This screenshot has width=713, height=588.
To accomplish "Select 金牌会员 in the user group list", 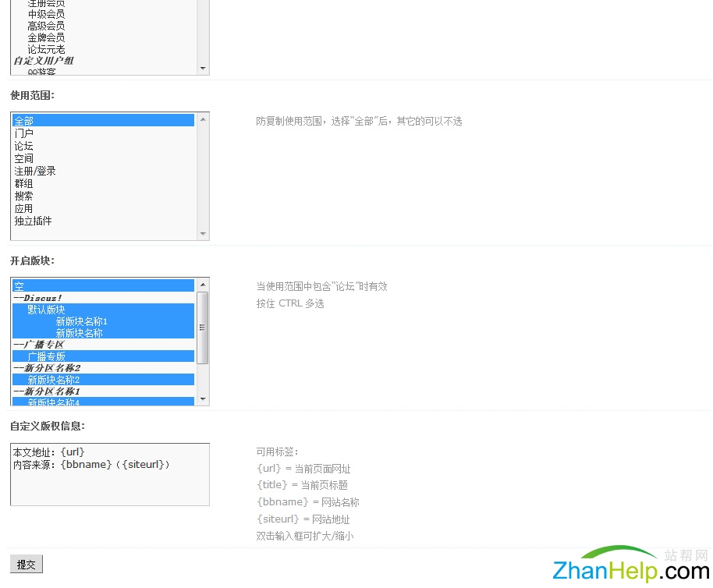I will pos(103,37).
